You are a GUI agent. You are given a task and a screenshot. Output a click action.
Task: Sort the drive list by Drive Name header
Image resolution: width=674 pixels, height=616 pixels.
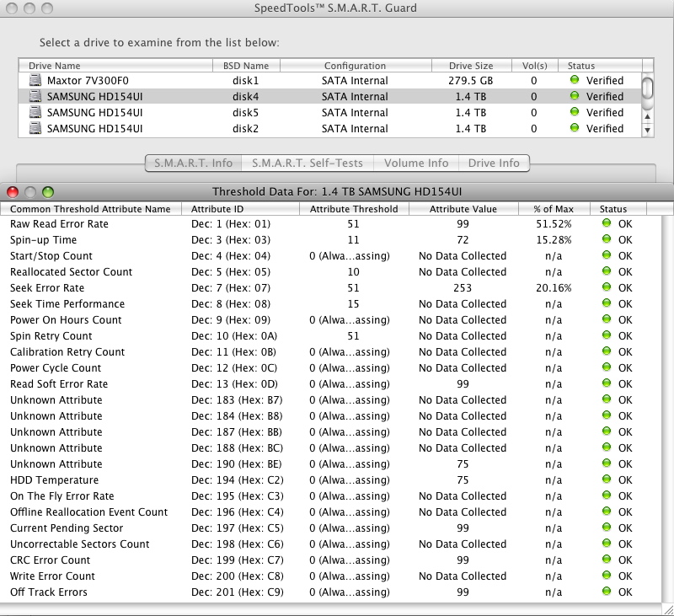(115, 66)
